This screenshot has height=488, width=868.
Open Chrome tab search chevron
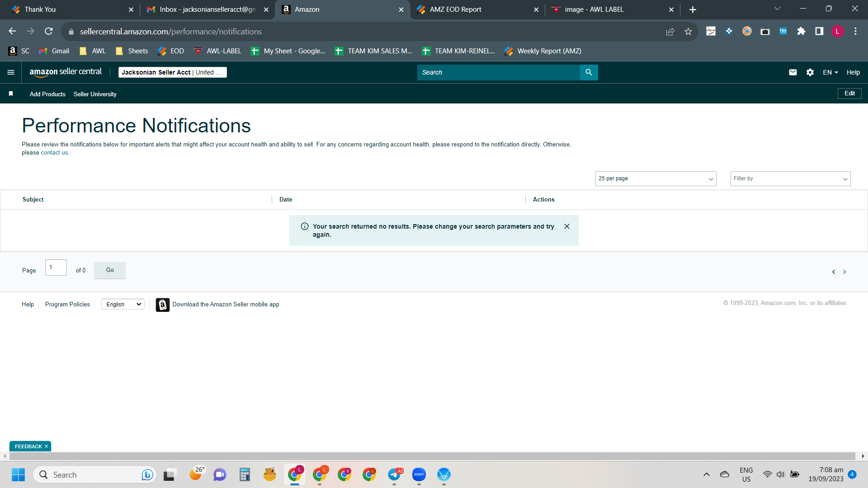(x=777, y=9)
